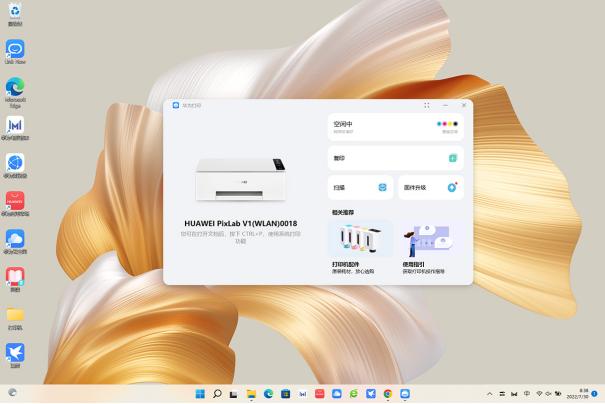605x404 pixels.
Task: Open the Windows Start menu
Action: point(200,394)
